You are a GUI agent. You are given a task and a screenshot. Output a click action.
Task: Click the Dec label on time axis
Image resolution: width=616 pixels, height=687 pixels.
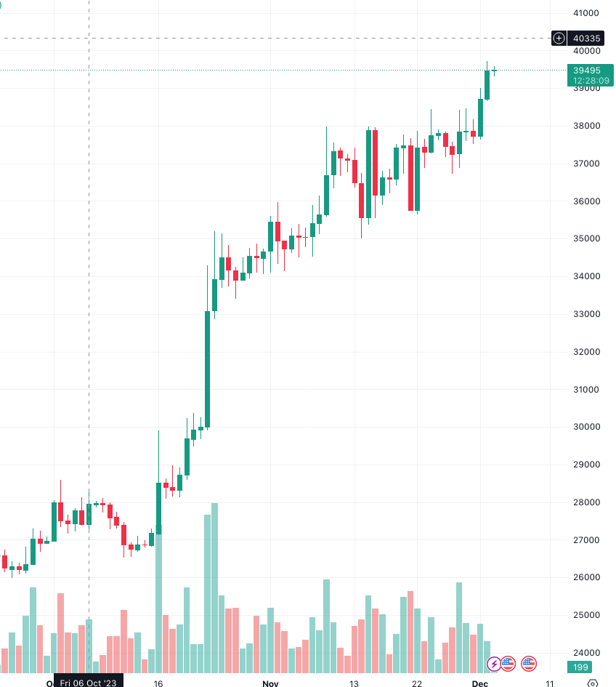479,683
